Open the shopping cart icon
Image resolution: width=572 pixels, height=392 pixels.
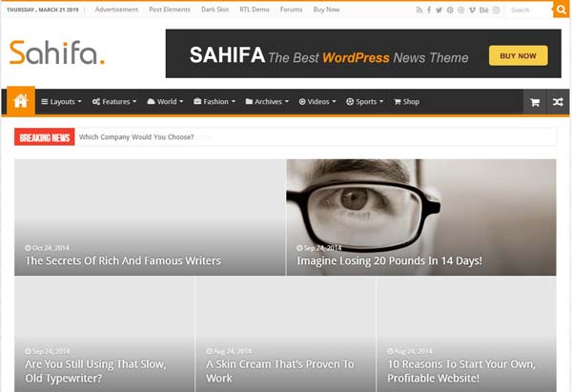535,102
